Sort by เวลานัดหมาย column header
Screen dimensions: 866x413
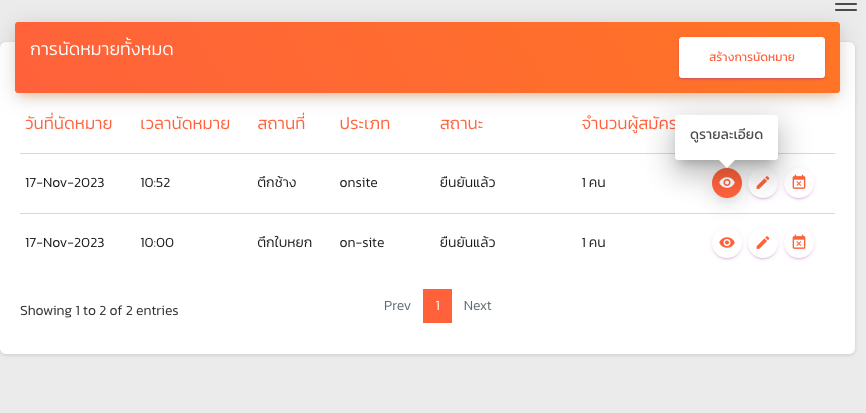(185, 124)
